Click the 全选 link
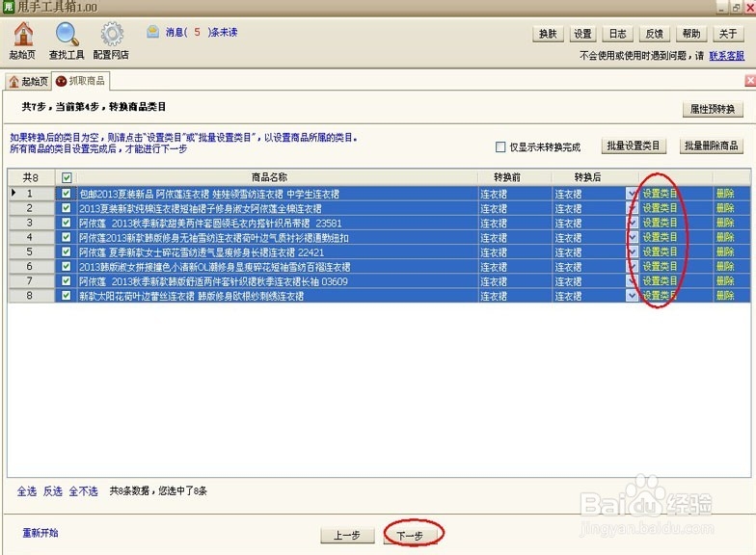This screenshot has width=756, height=555. coord(27,491)
